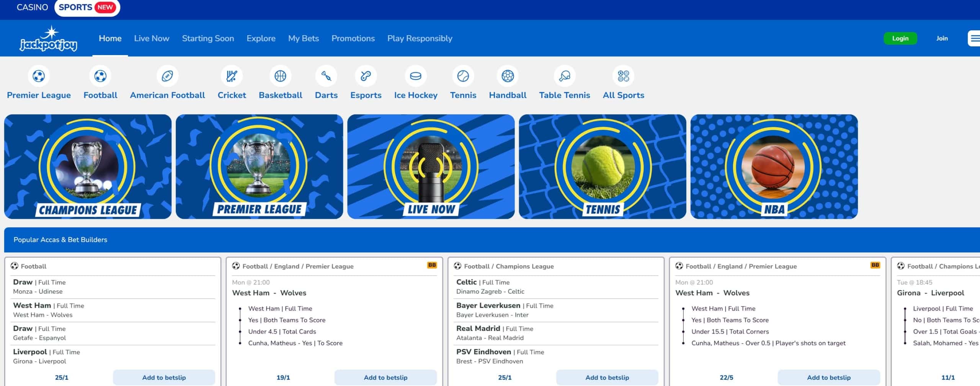
Task: Click the Football / Champions League card heading
Action: (509, 266)
